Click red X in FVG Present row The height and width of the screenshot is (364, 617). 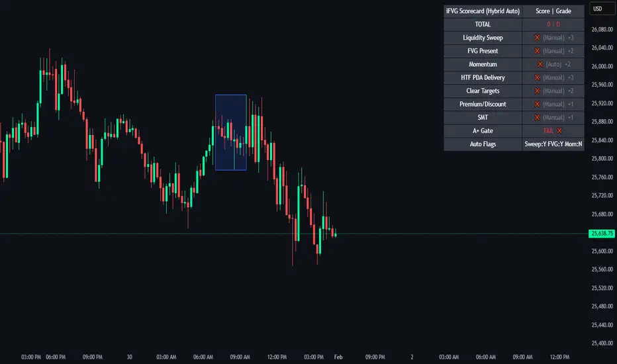(x=537, y=51)
